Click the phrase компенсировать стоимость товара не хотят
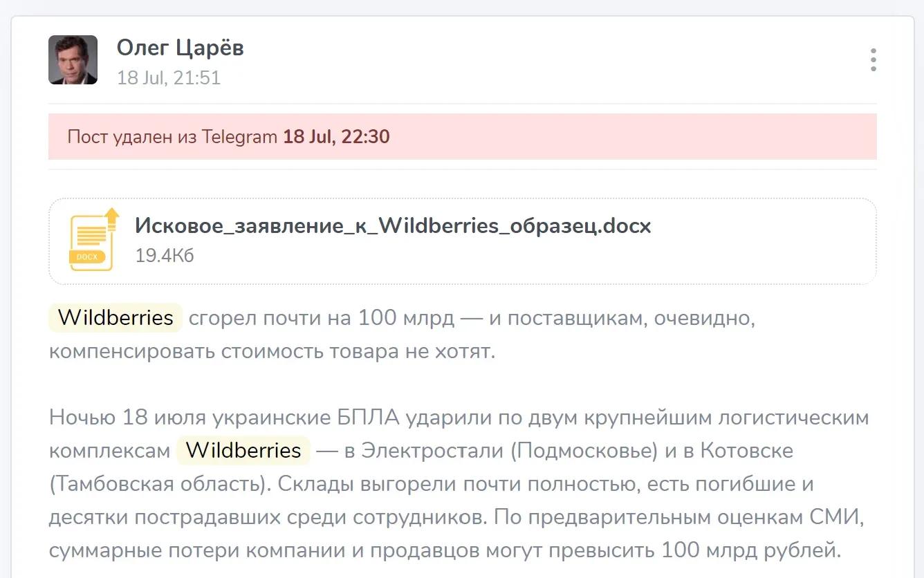The image size is (924, 578). tap(272, 351)
